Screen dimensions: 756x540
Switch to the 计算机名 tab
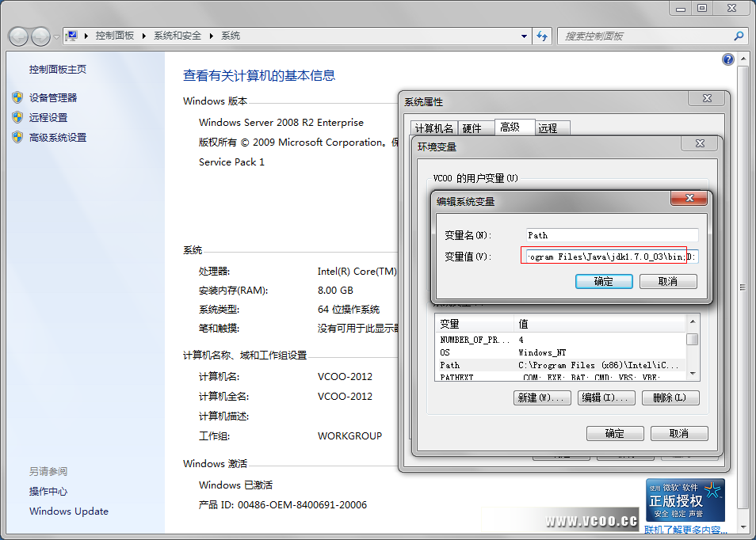coord(434,128)
